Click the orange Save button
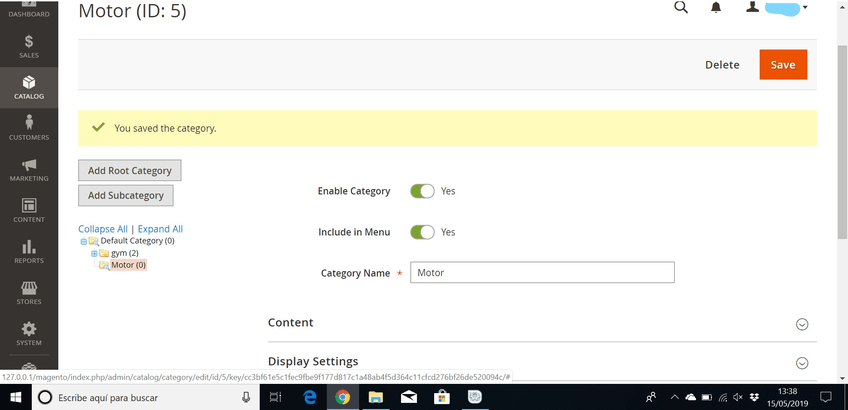Viewport: 848px width, 410px height. (783, 65)
